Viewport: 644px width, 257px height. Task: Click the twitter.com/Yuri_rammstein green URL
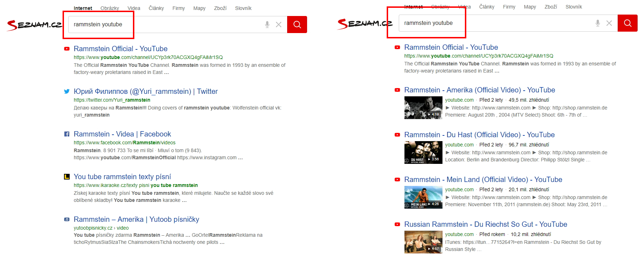112,100
